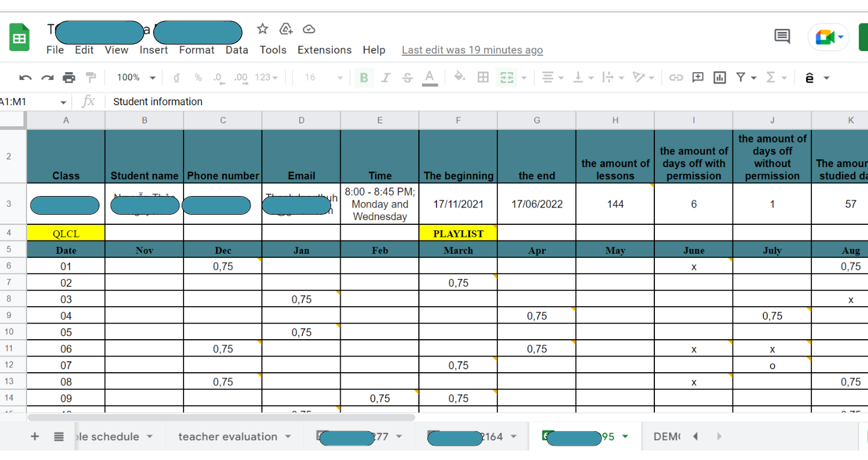Screen dimensions: 868x460
Task: Open text rotation dropdown
Action: (x=643, y=78)
